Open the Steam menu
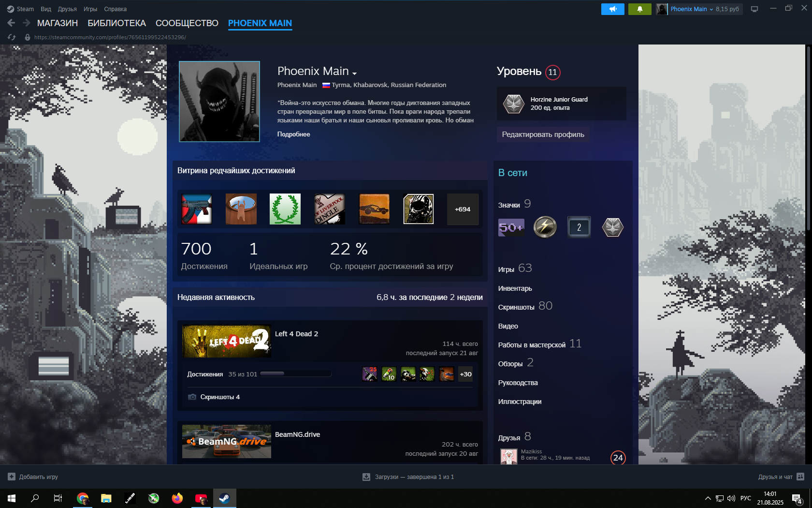This screenshot has width=812, height=508. (x=20, y=9)
